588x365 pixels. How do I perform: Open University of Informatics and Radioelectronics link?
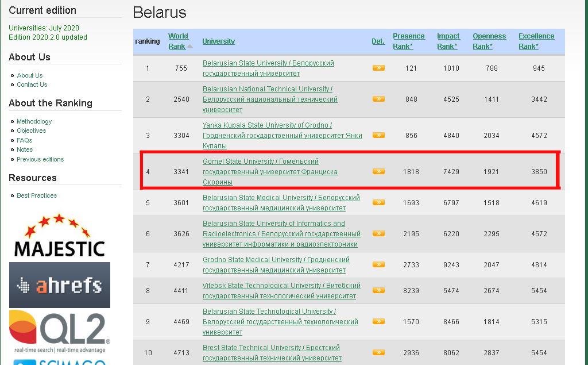pos(281,233)
